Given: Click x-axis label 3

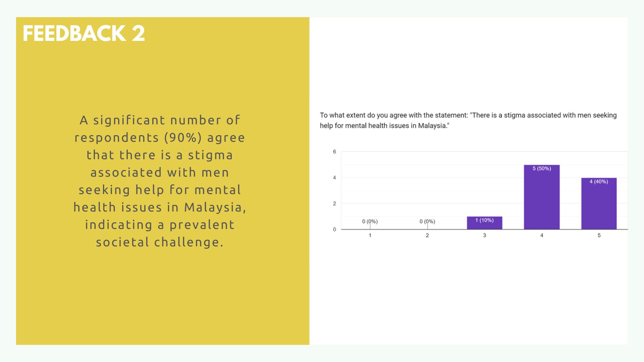Looking at the screenshot, I should 484,235.
